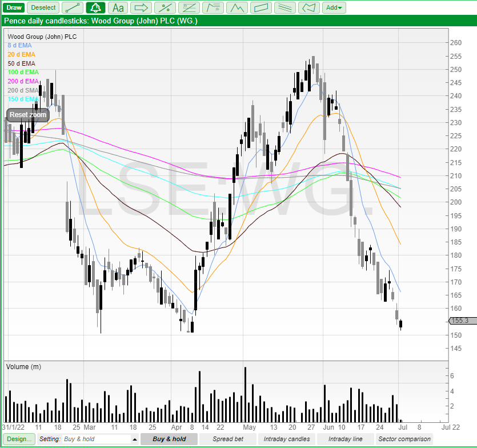The width and height of the screenshot is (477, 448).
Task: Switch to the Intraday candles tab
Action: tap(287, 439)
